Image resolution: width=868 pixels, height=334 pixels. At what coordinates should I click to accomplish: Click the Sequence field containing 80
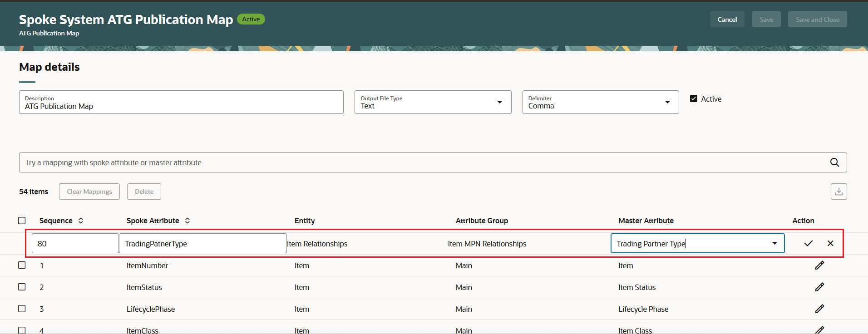(x=75, y=243)
